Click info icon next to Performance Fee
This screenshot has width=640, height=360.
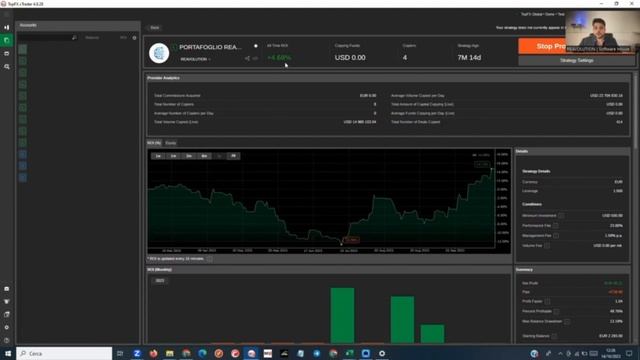point(556,225)
